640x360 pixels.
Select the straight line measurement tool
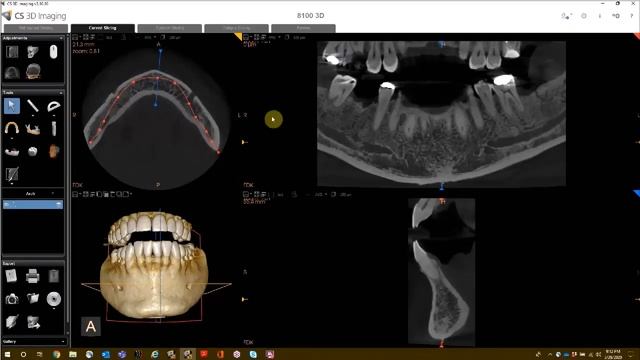click(x=33, y=106)
